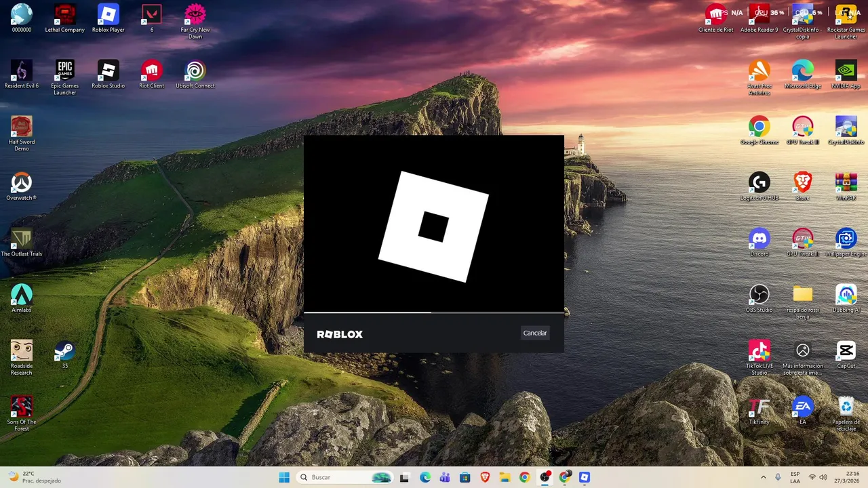Open the volume speaker tray icon
The width and height of the screenshot is (868, 488).
point(824,477)
